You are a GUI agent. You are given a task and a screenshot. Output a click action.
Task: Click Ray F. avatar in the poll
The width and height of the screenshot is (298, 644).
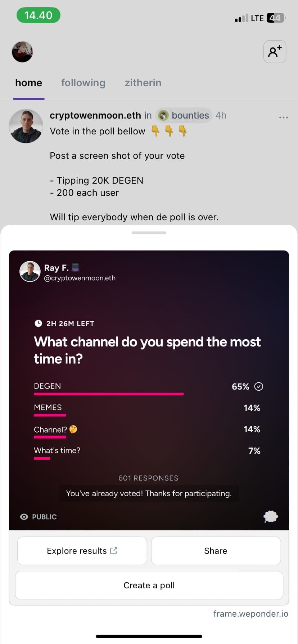(30, 271)
